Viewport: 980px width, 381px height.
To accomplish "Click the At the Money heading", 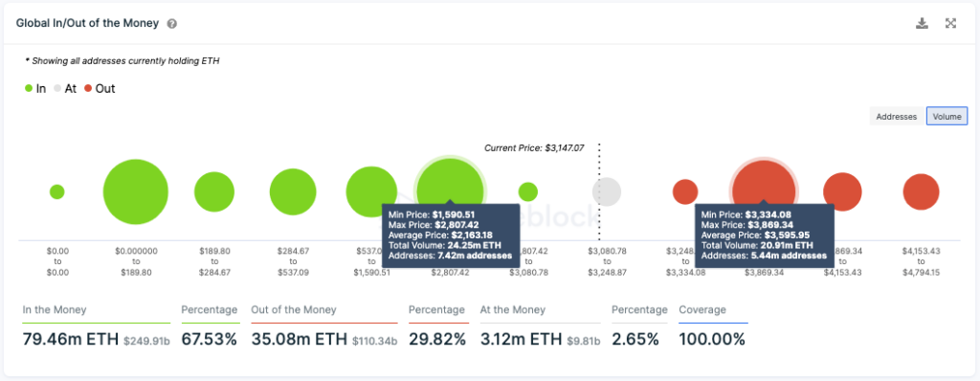I will coord(513,309).
